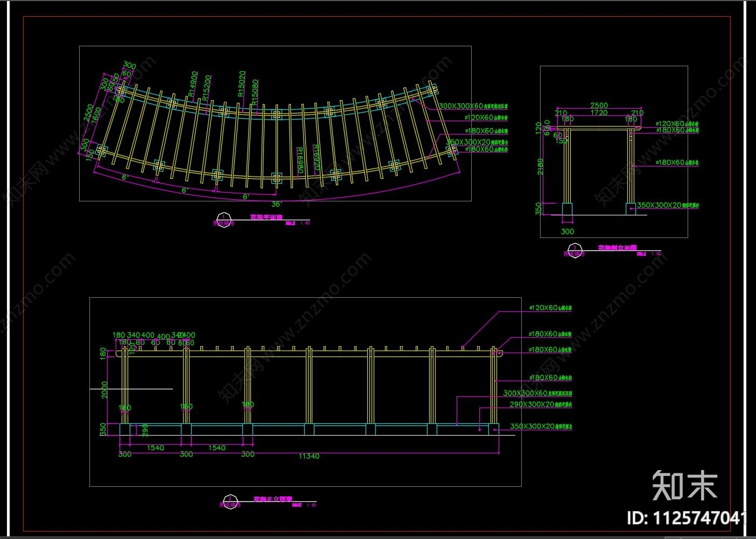Select the 120X60 leader label in the front elevation
The image size is (756, 539).
[550, 308]
